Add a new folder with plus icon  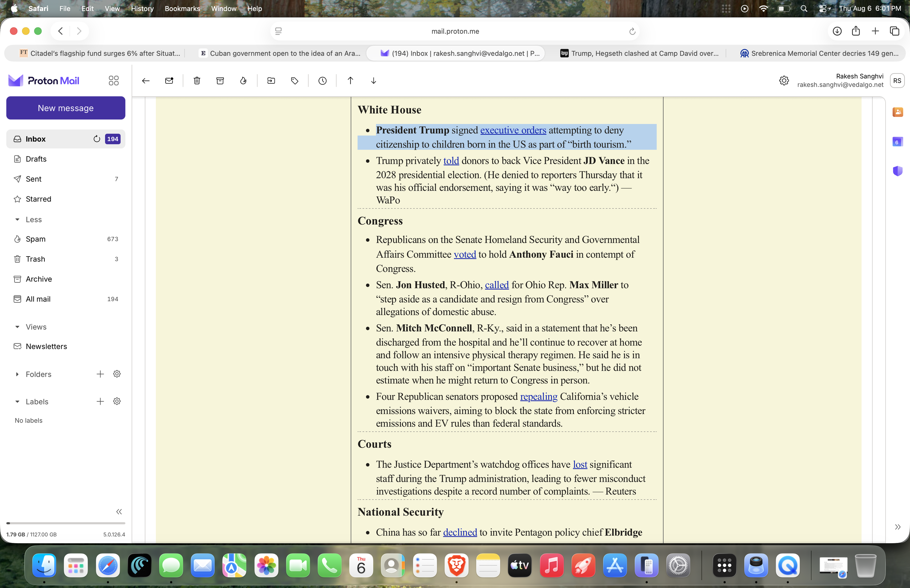(x=100, y=374)
